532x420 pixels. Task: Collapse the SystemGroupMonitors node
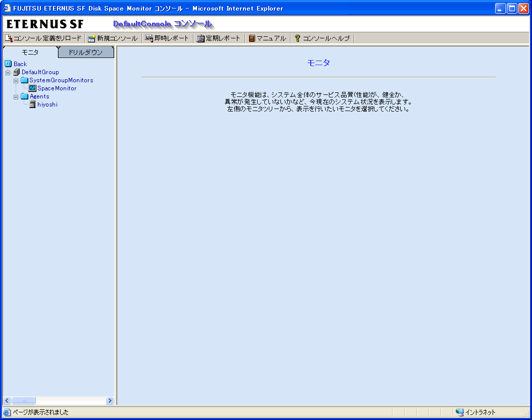pyautogui.click(x=16, y=81)
